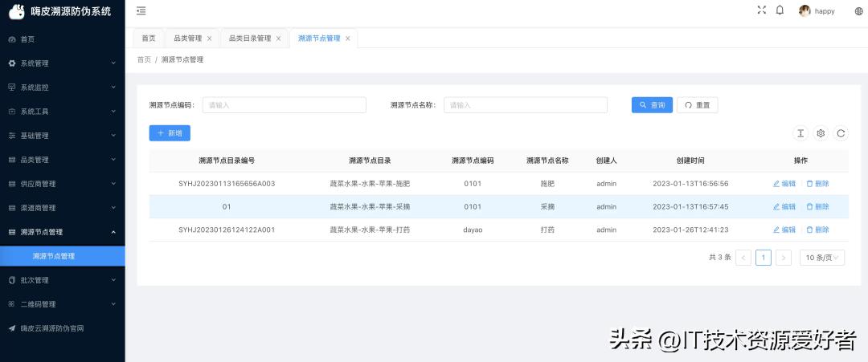
Task: Click the table density icon
Action: (x=800, y=133)
